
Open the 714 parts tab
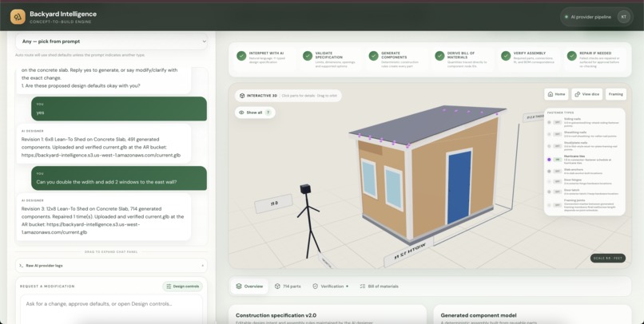coord(288,286)
